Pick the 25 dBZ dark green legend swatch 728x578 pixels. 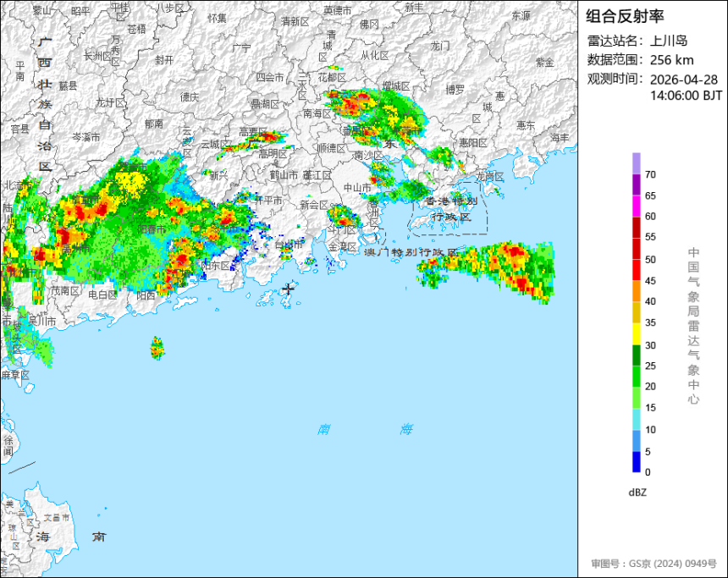(x=636, y=355)
